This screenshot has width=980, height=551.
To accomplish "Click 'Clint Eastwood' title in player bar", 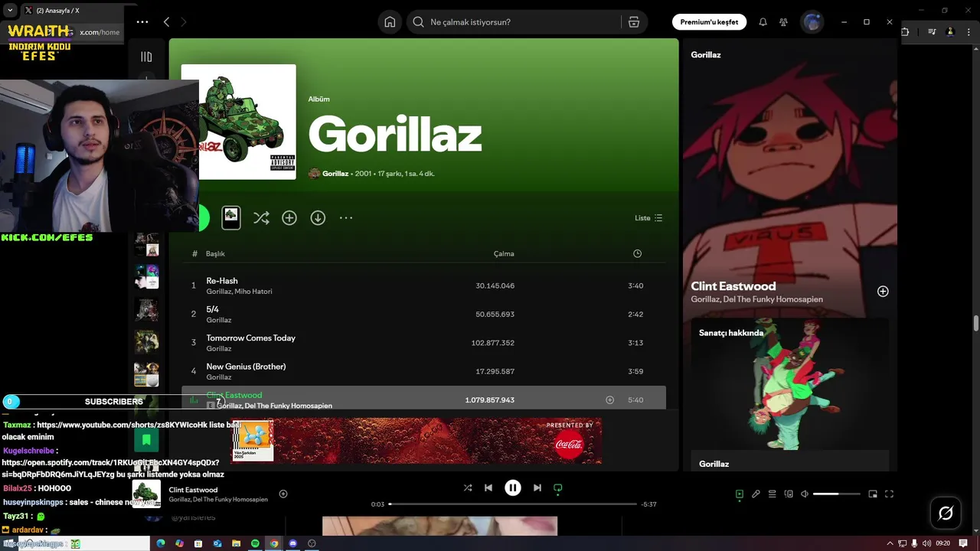I will coord(193,490).
